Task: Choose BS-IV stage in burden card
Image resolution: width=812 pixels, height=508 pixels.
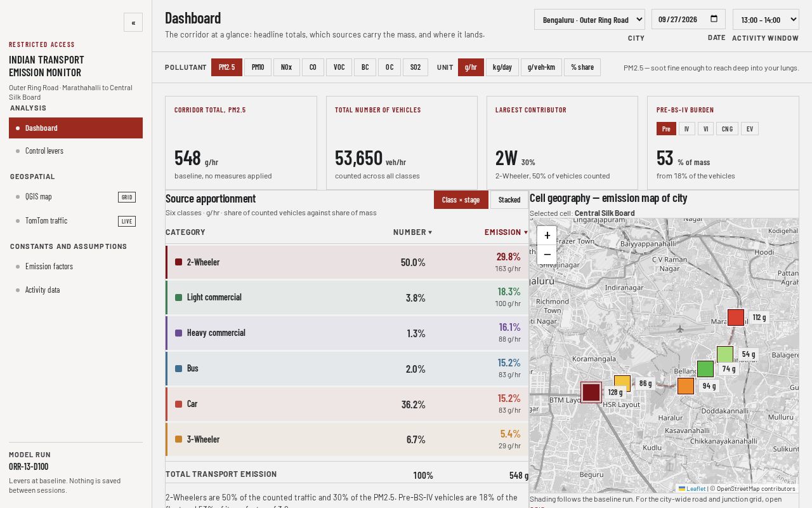Action: click(x=686, y=129)
